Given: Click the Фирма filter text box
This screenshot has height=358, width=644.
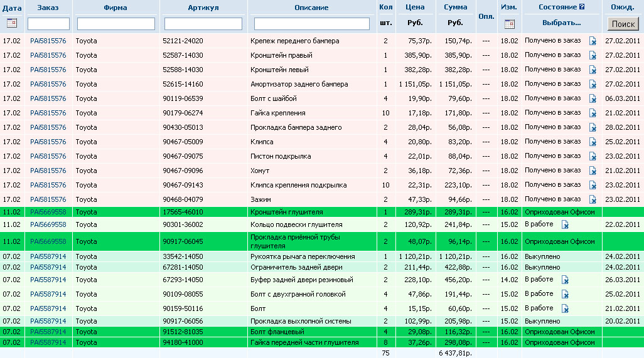Looking at the screenshot, I should pos(116,24).
